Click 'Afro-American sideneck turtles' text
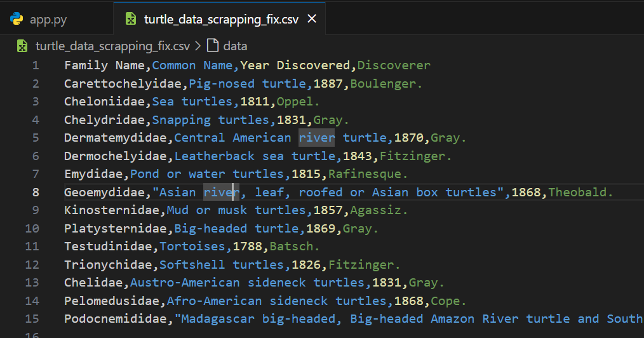 pyautogui.click(x=277, y=301)
